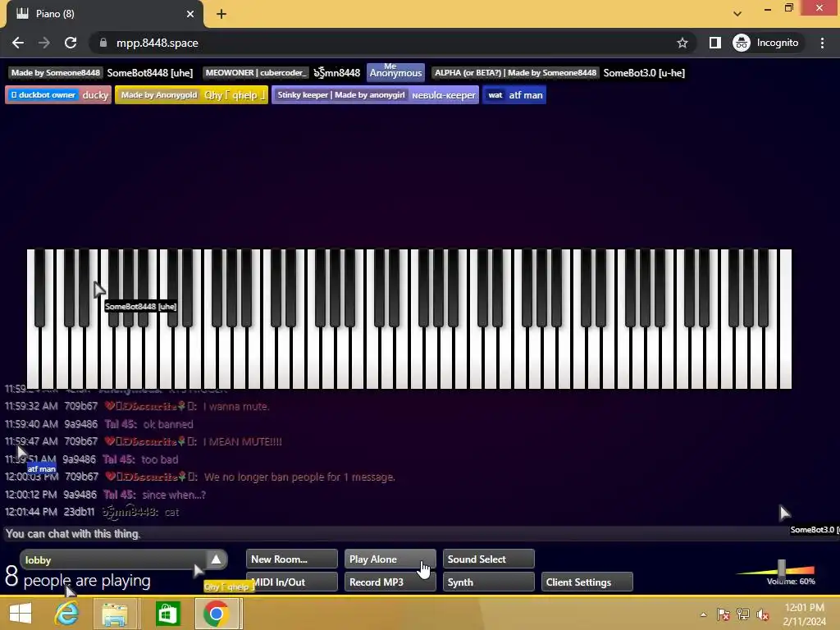Expand room list with the up arrow
Viewport: 840px width, 630px height.
[x=216, y=559]
